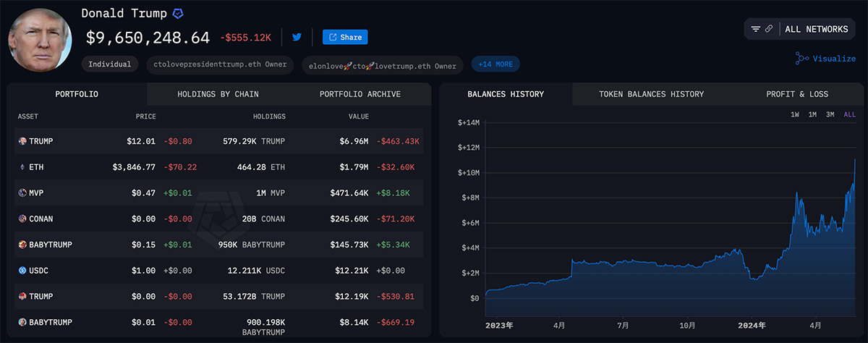This screenshot has width=868, height=343.
Task: Click the 53.172B TRUMP holdings
Action: [x=255, y=297]
